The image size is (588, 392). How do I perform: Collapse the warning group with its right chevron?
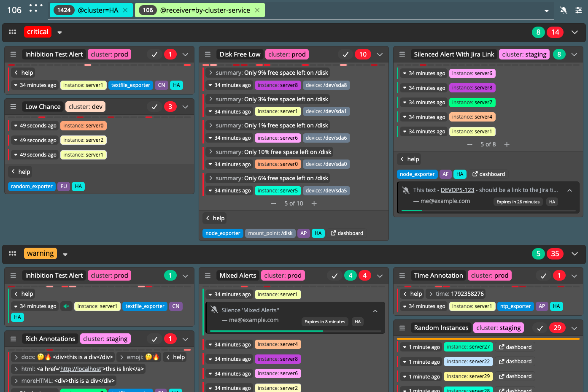(575, 254)
